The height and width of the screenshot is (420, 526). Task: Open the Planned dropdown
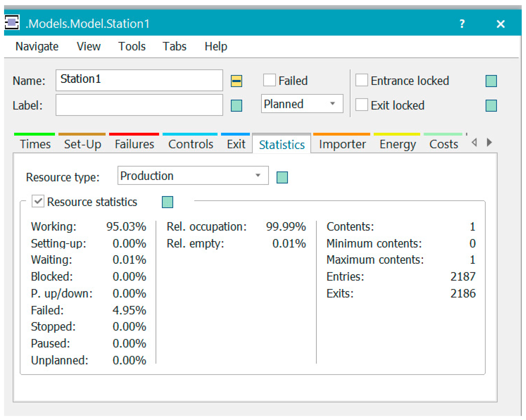point(302,104)
